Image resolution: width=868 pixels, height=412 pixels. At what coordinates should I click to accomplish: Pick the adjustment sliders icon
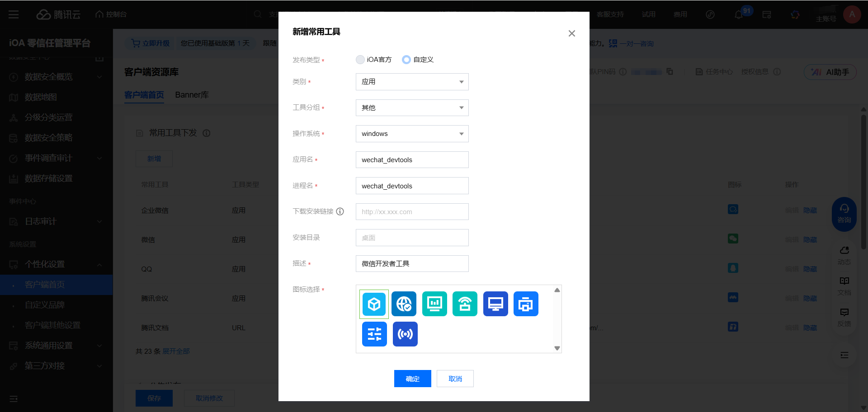[x=374, y=334]
